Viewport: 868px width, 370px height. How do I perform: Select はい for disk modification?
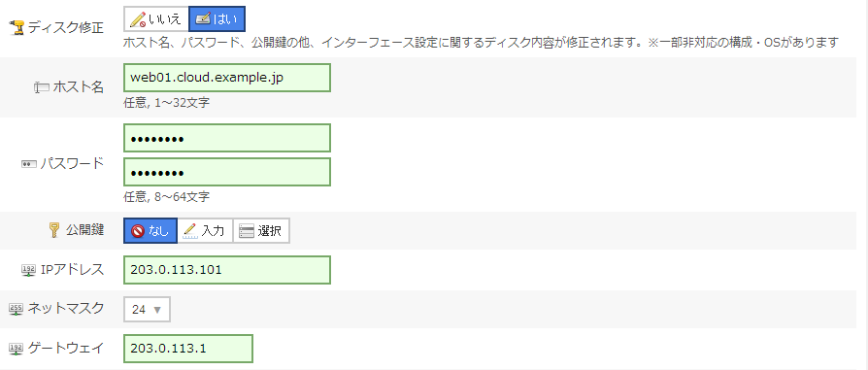pyautogui.click(x=217, y=19)
